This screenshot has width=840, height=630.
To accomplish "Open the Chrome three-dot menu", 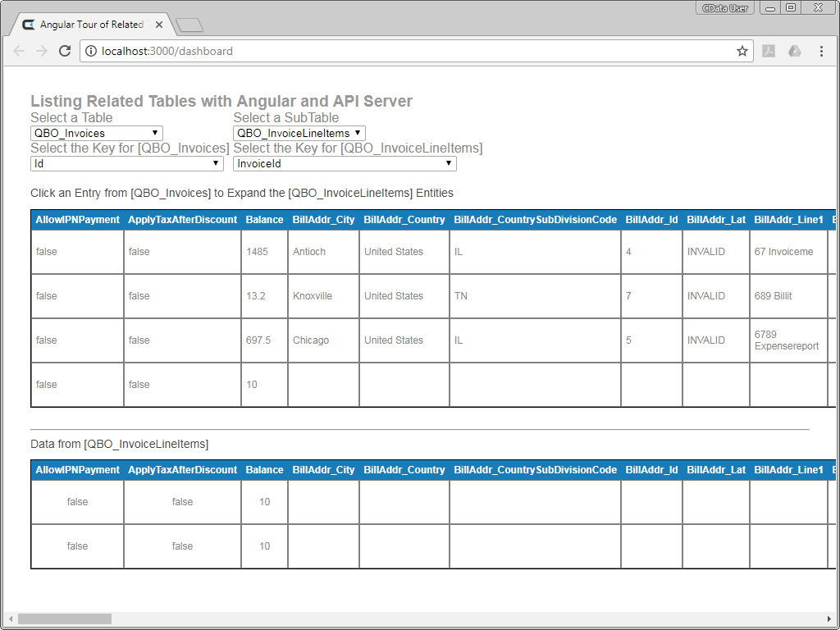I will coord(821,51).
